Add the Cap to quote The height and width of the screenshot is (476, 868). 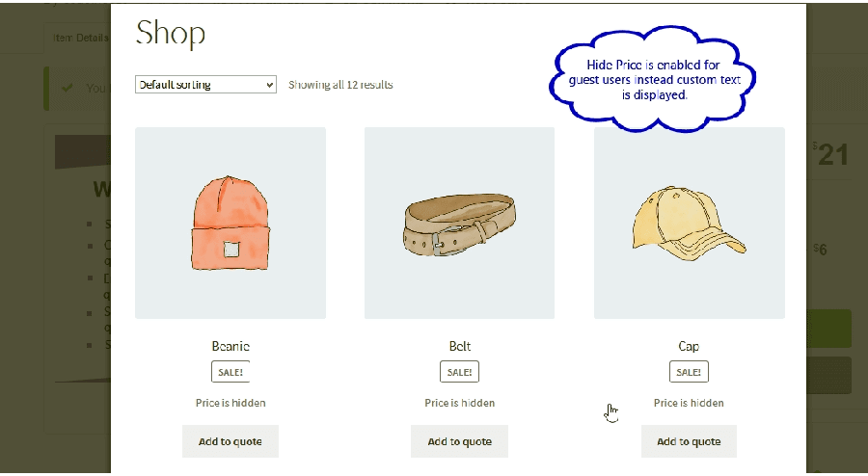(689, 441)
